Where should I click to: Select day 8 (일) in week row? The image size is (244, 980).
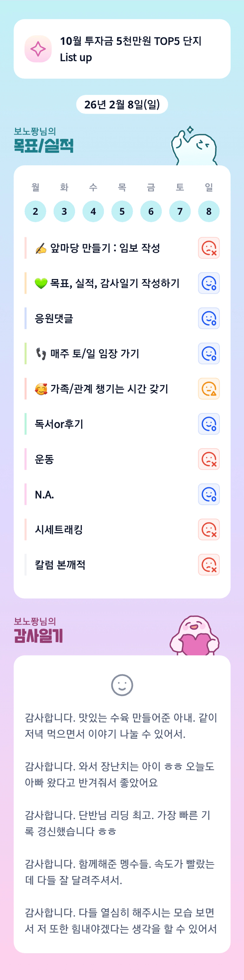209,211
